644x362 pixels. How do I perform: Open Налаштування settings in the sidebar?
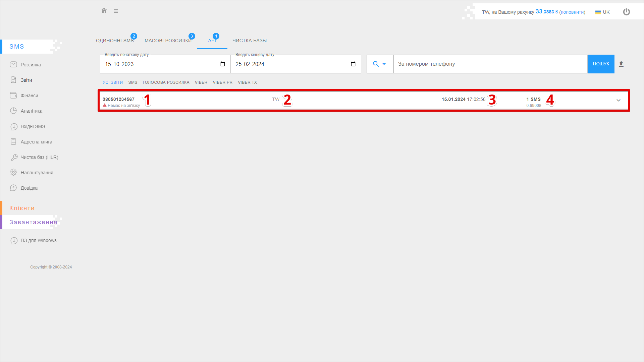click(37, 173)
